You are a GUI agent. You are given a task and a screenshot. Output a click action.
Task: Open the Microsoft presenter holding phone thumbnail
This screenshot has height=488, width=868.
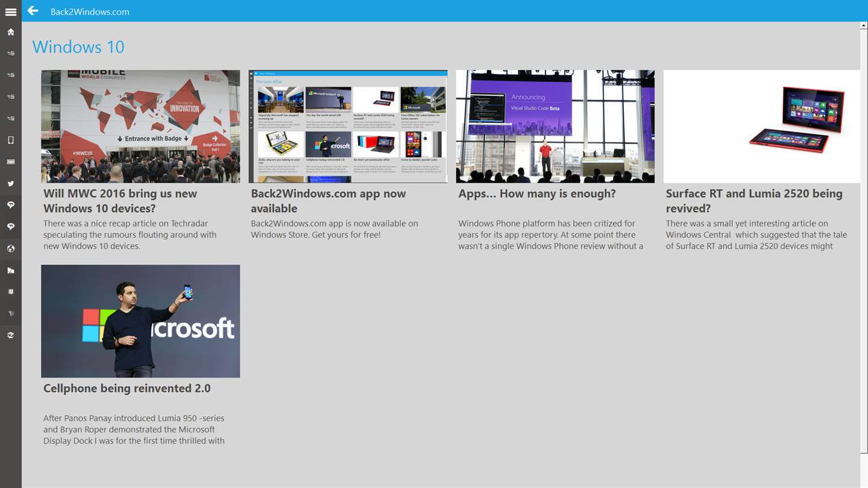coord(140,321)
